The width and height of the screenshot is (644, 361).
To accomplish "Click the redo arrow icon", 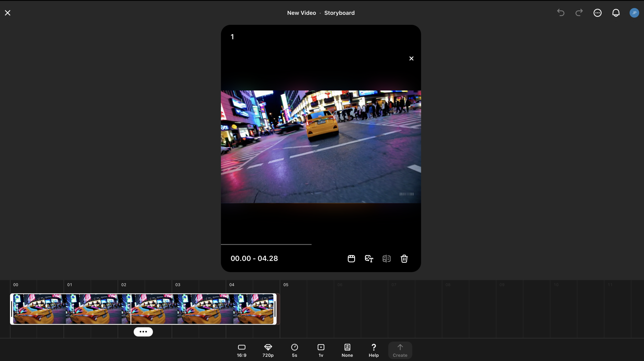I will 579,13.
